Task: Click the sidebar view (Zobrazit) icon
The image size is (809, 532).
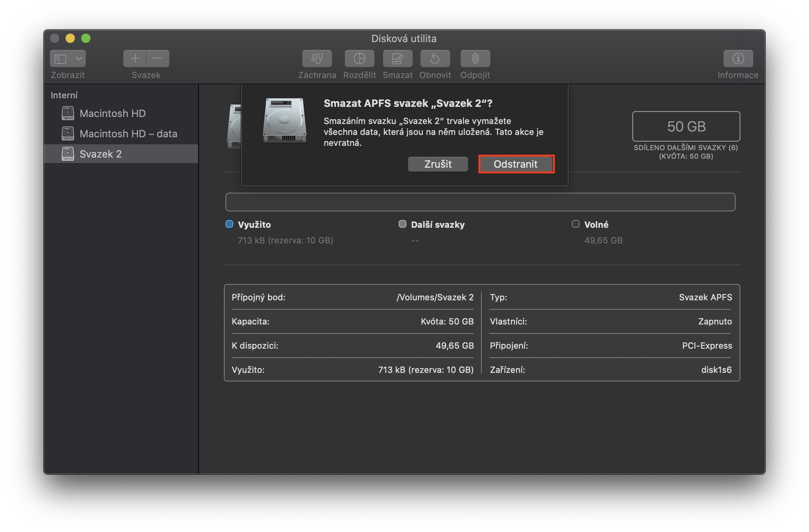Action: coord(60,59)
